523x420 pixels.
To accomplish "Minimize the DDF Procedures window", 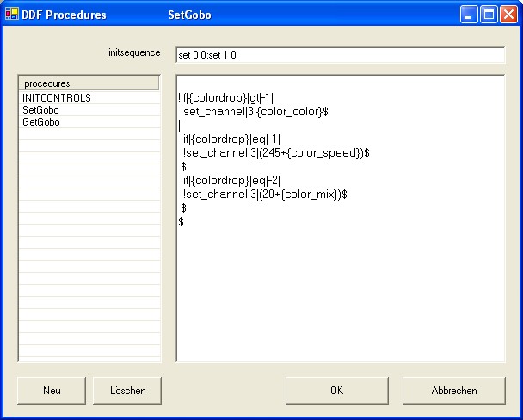I will point(471,15).
